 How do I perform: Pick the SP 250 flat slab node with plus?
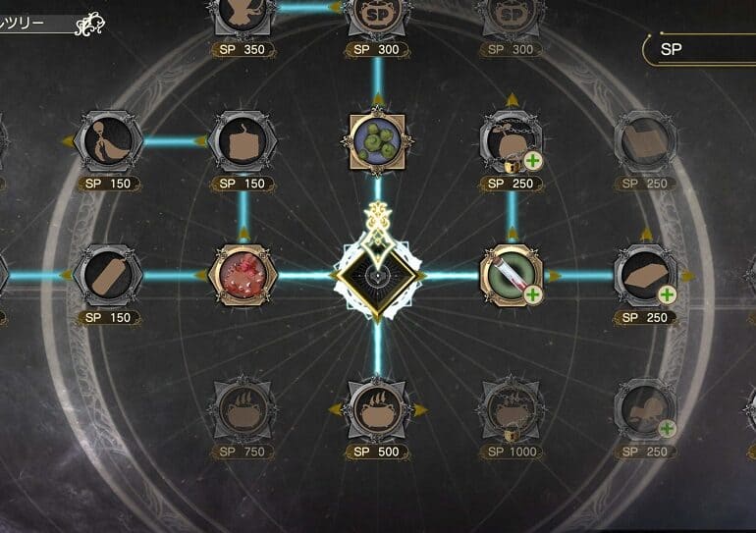click(x=646, y=275)
